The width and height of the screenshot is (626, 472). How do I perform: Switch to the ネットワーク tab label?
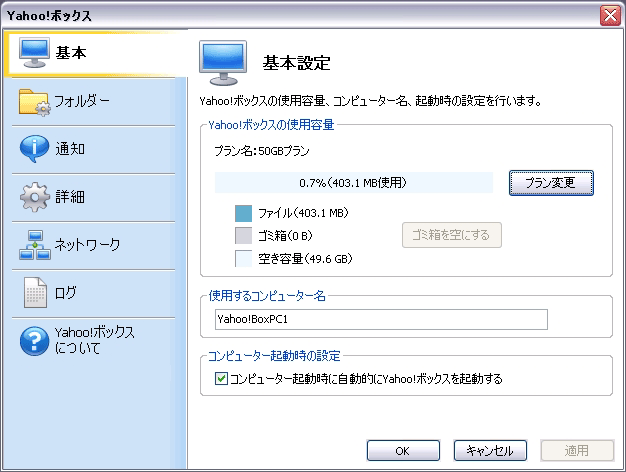(x=87, y=244)
